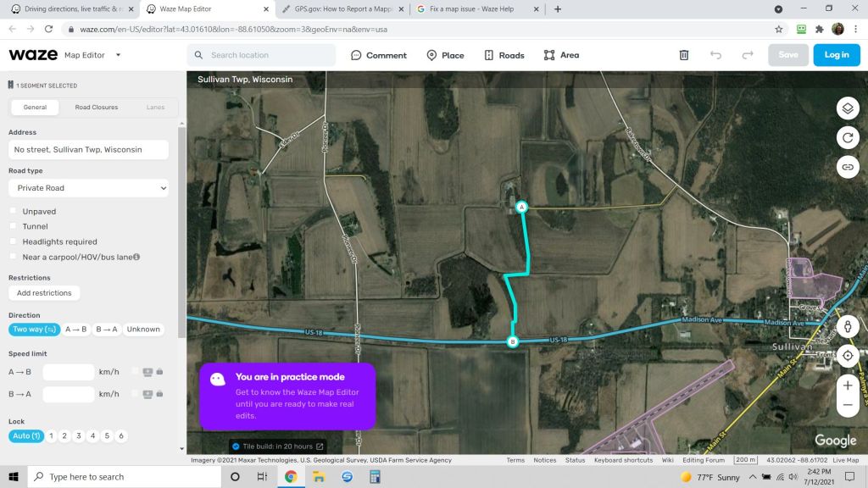Screen dimensions: 868x488
Task: Undo last edit arrow icon
Action: [x=715, y=55]
